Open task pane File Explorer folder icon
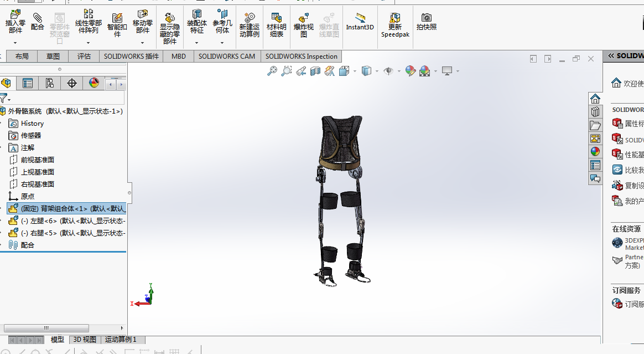Image resolution: width=644 pixels, height=354 pixels. click(x=595, y=125)
